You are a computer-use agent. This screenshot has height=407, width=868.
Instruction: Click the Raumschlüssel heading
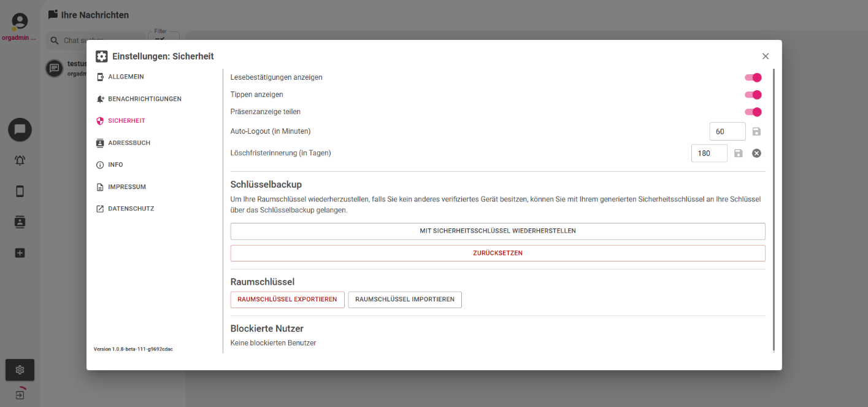pos(263,282)
